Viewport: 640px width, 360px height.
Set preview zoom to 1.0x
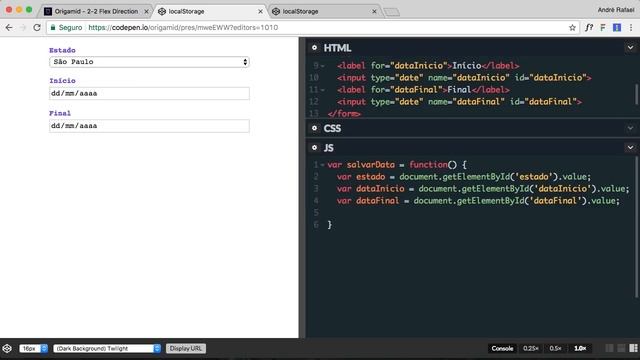pyautogui.click(x=580, y=349)
